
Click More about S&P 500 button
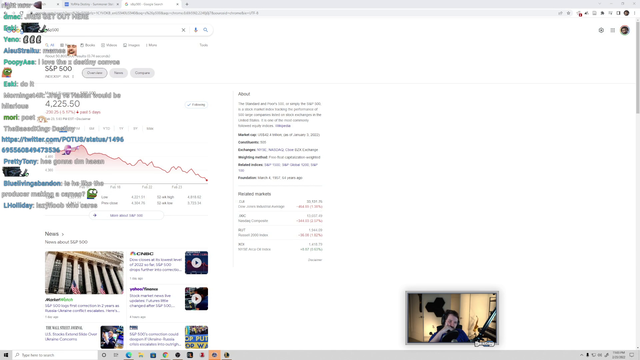click(126, 216)
